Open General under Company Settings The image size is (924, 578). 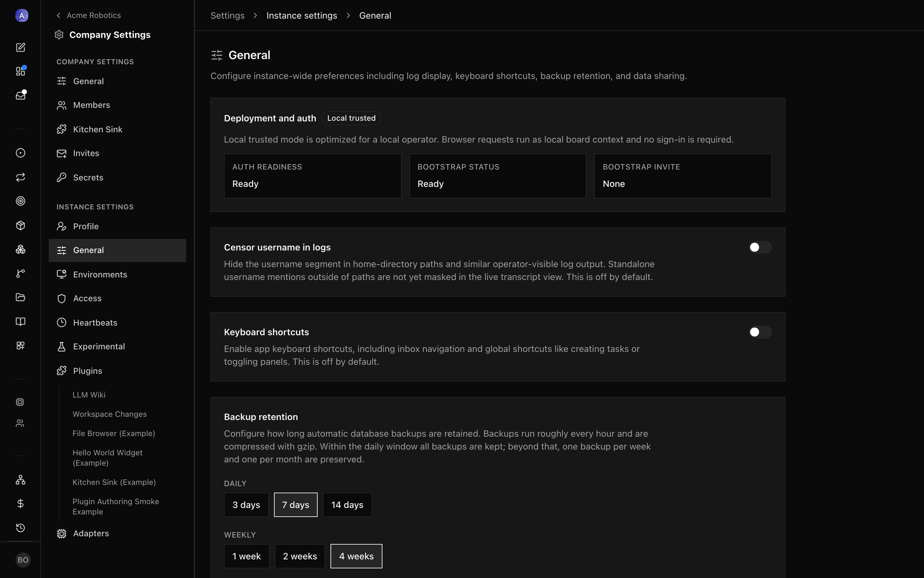point(117,81)
